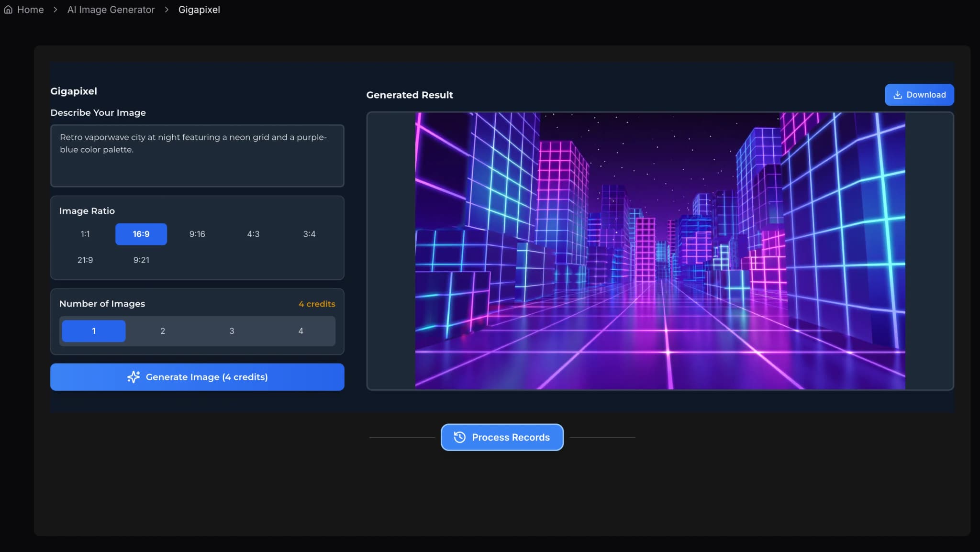Click the image description text box
The image size is (980, 552).
(x=197, y=155)
